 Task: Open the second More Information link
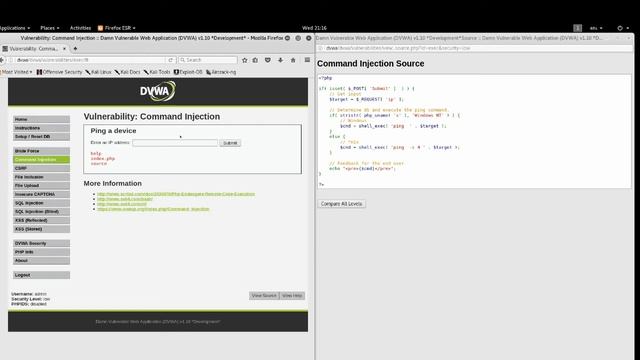(125, 199)
